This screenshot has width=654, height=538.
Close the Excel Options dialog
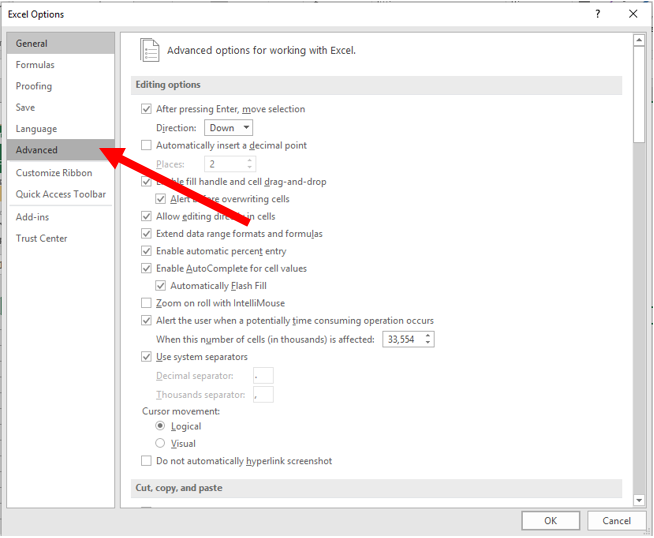tap(633, 14)
